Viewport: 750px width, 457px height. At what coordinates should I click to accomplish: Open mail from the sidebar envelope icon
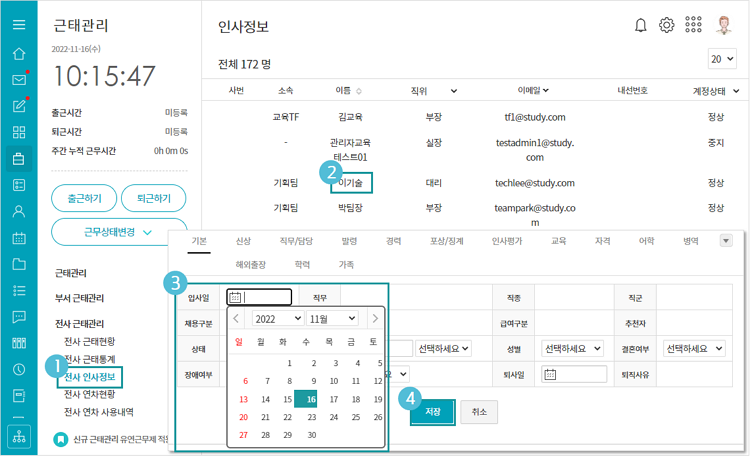(x=18, y=80)
